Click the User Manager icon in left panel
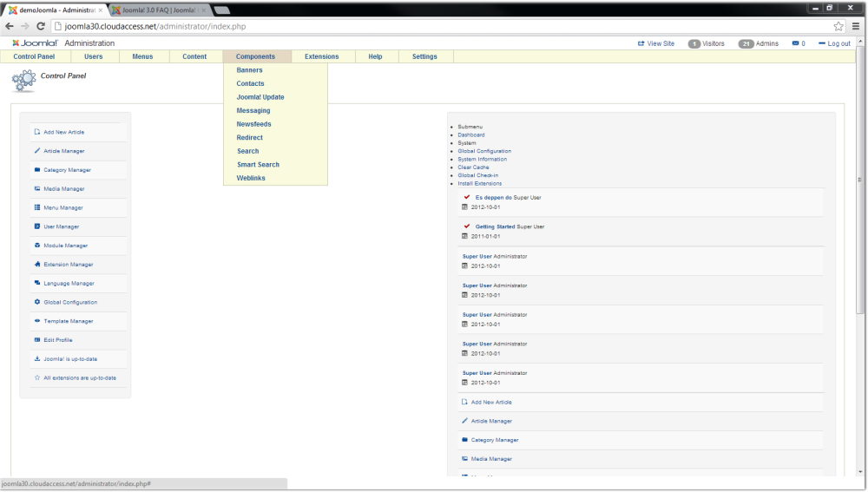The width and height of the screenshot is (868, 492). (37, 226)
